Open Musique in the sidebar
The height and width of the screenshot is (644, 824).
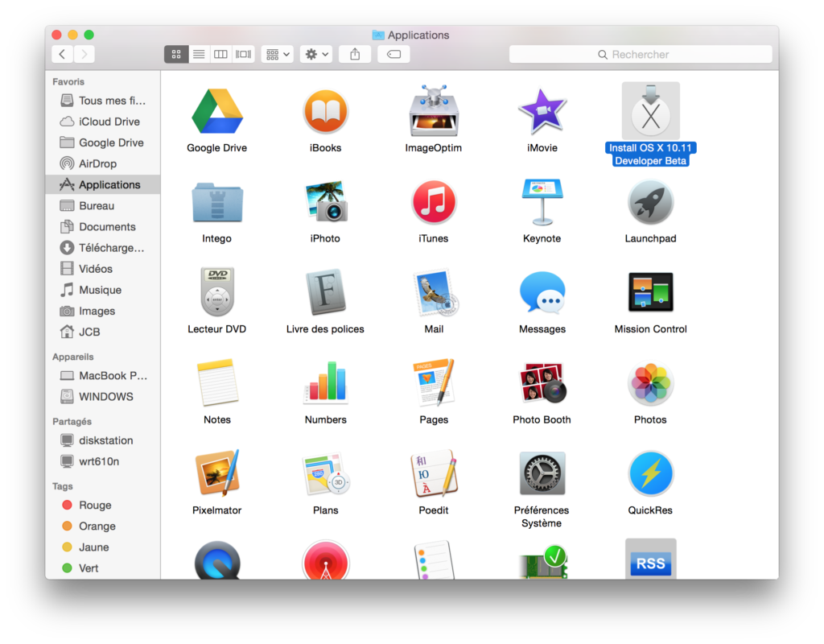click(x=103, y=290)
